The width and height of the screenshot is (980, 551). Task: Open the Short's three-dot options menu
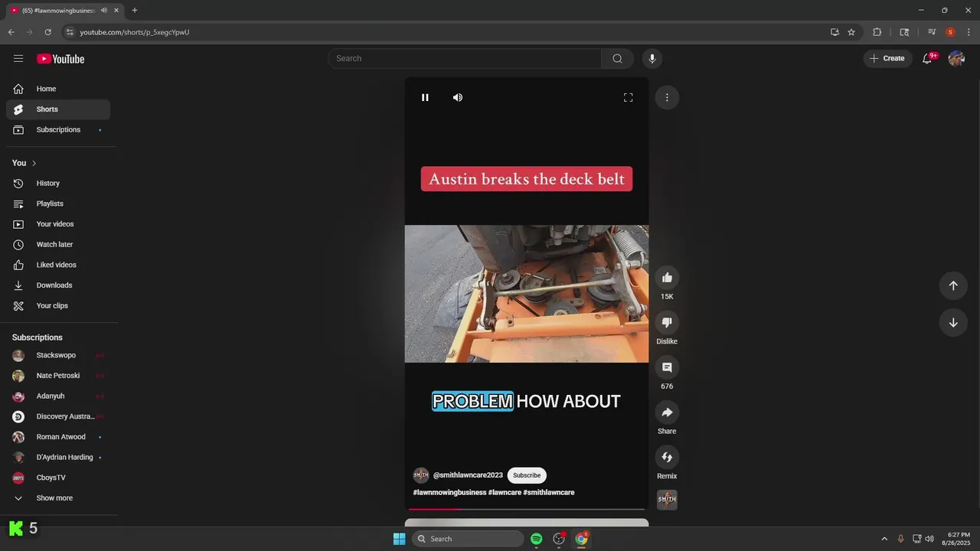pos(667,97)
